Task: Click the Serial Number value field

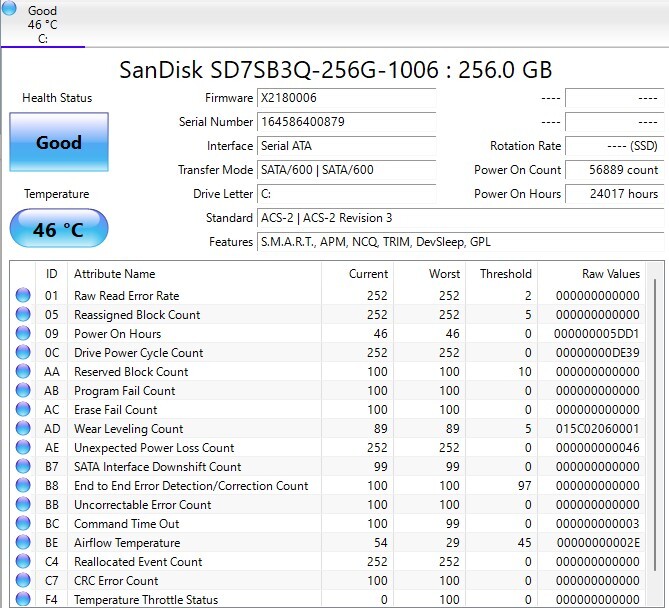Action: click(x=346, y=122)
